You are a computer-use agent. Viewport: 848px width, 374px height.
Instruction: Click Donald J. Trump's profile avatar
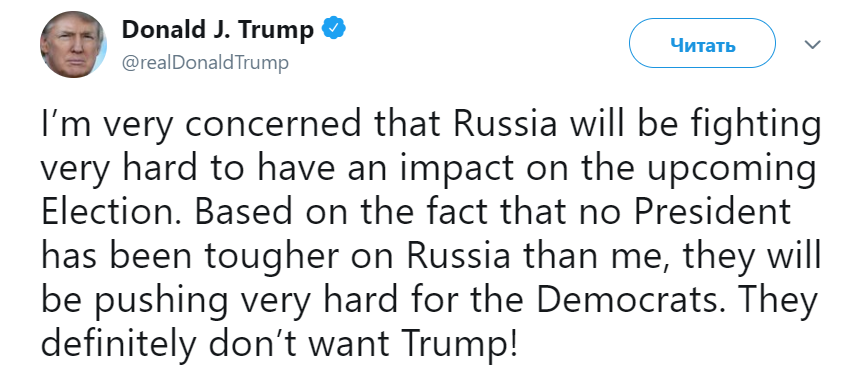coord(73,44)
